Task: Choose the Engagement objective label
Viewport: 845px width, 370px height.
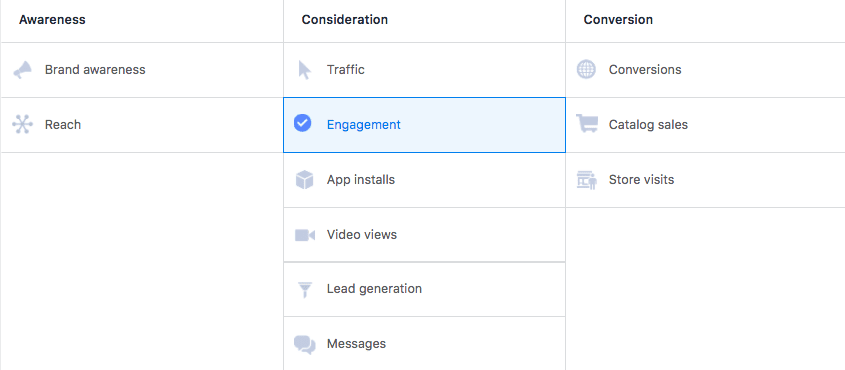Action: click(x=364, y=125)
